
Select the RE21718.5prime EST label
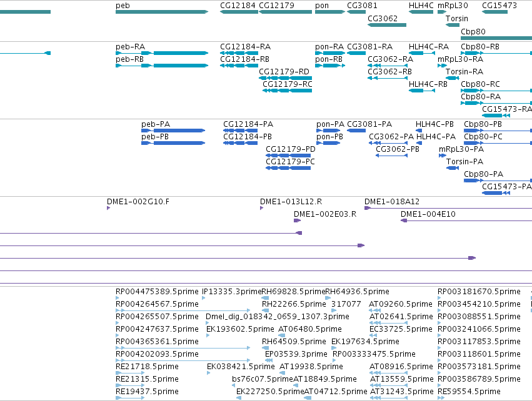[x=147, y=367]
